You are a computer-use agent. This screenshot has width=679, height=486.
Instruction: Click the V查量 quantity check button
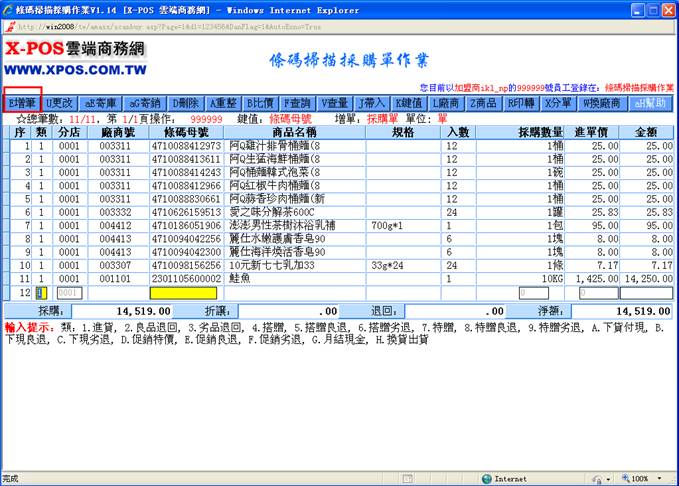click(x=334, y=103)
